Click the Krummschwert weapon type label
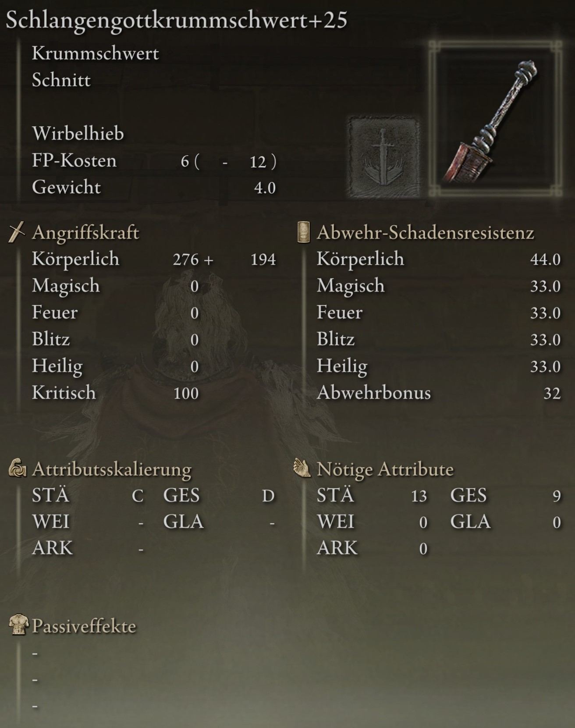The height and width of the screenshot is (728, 575). (x=96, y=53)
